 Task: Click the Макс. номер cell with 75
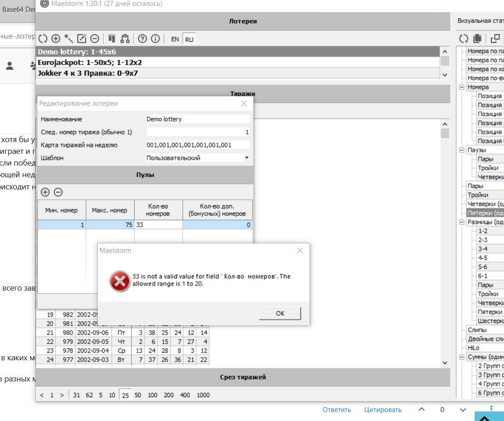(110, 224)
